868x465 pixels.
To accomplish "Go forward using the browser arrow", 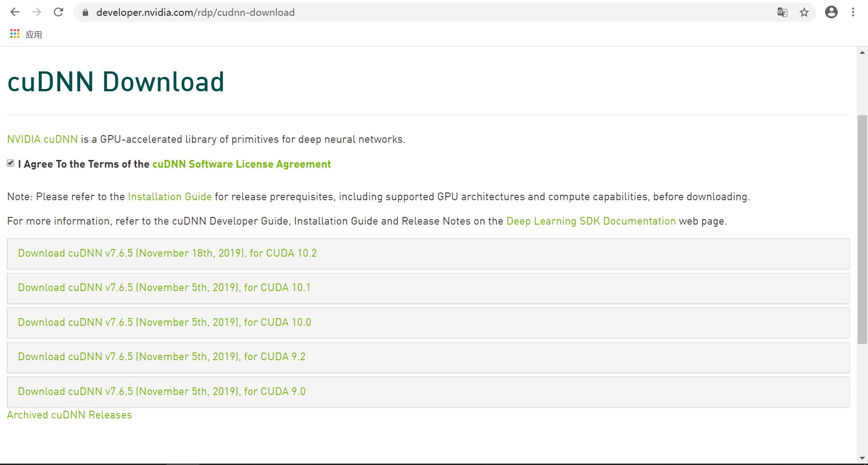I will (x=37, y=12).
